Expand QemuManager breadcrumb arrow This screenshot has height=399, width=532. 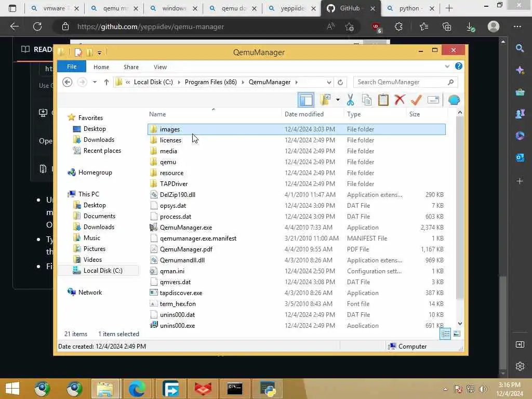click(x=297, y=82)
